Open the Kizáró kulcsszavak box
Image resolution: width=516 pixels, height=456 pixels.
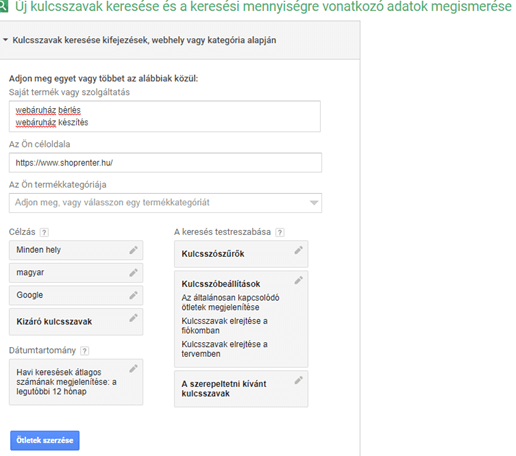[x=76, y=322]
